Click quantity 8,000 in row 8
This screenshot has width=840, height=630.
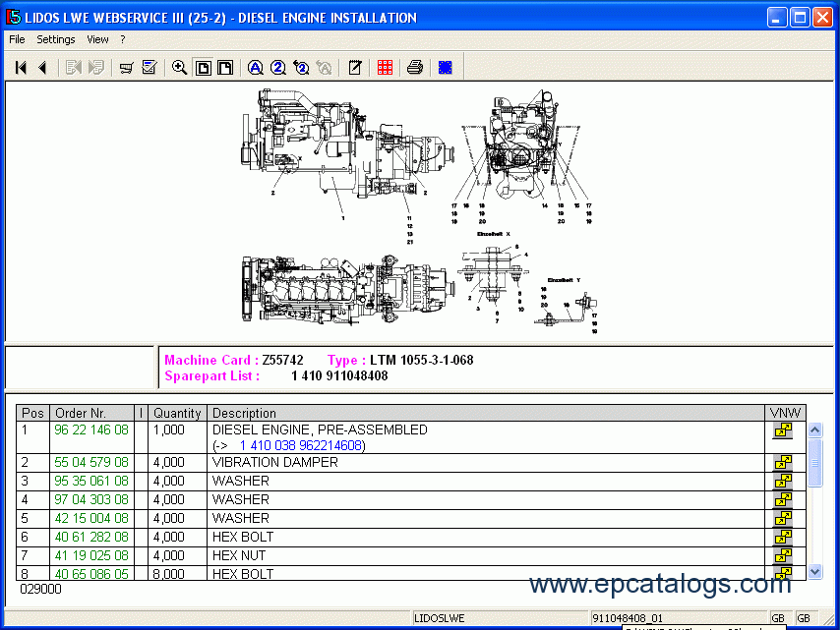click(169, 574)
